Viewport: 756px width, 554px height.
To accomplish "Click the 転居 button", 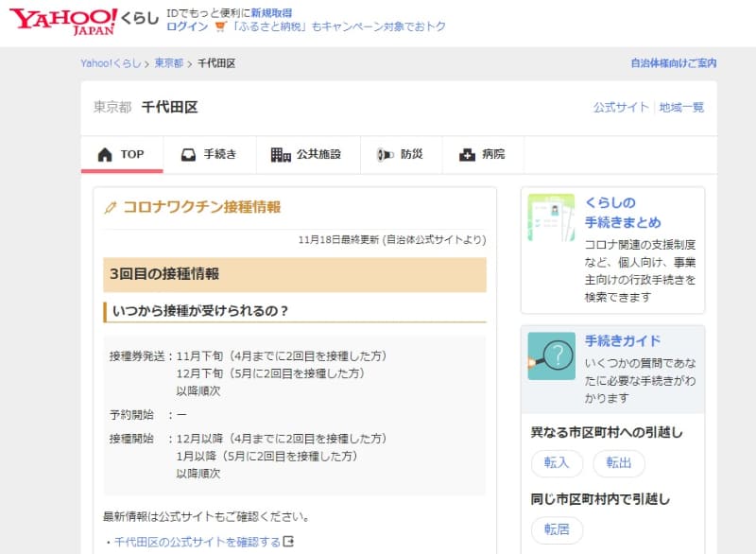I will 557,529.
